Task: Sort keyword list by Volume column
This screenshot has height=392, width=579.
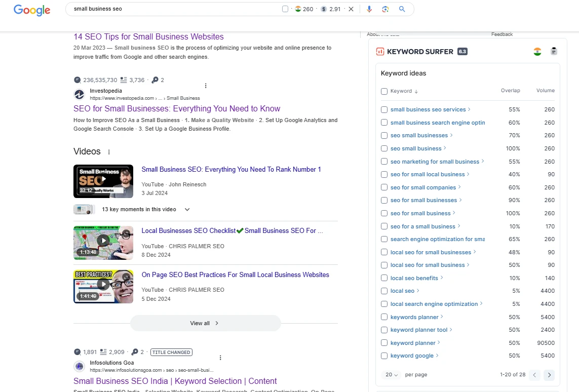Action: pos(545,91)
